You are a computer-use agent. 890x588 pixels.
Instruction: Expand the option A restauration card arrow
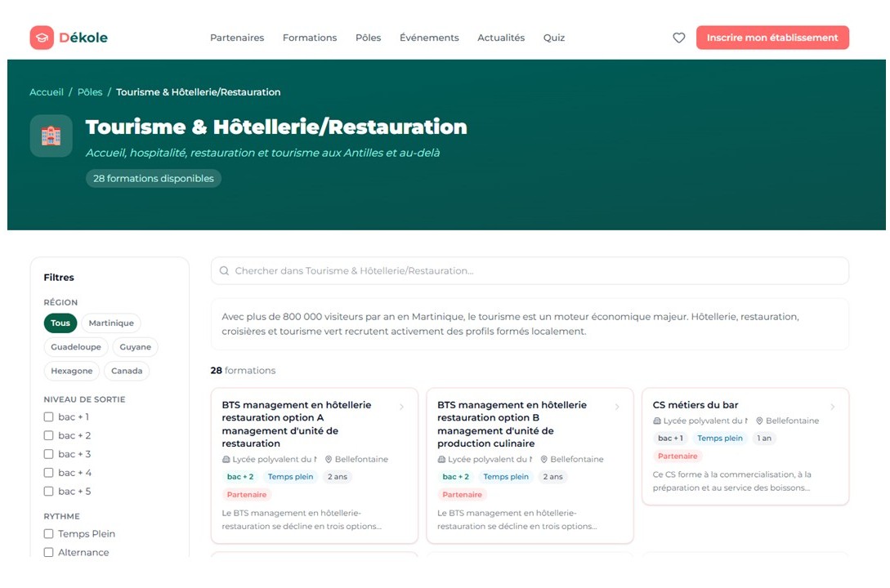click(x=401, y=407)
